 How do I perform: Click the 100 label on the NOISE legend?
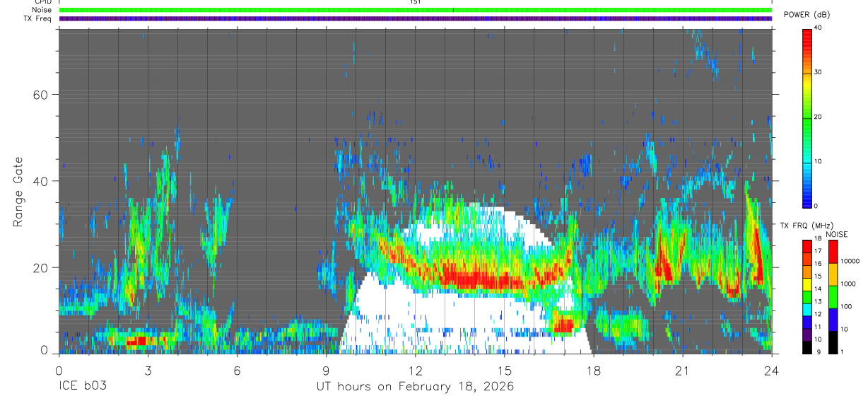point(847,306)
